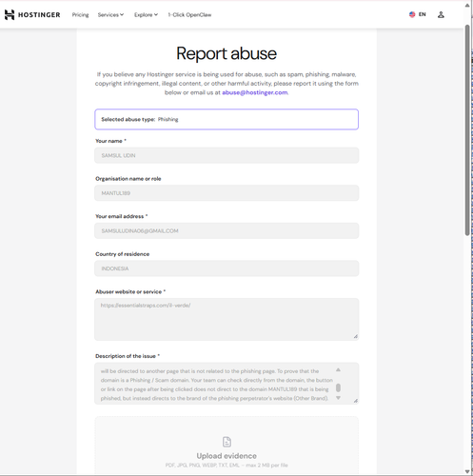Image resolution: width=473 pixels, height=476 pixels.
Task: Click the upload evidence document icon
Action: [x=227, y=442]
